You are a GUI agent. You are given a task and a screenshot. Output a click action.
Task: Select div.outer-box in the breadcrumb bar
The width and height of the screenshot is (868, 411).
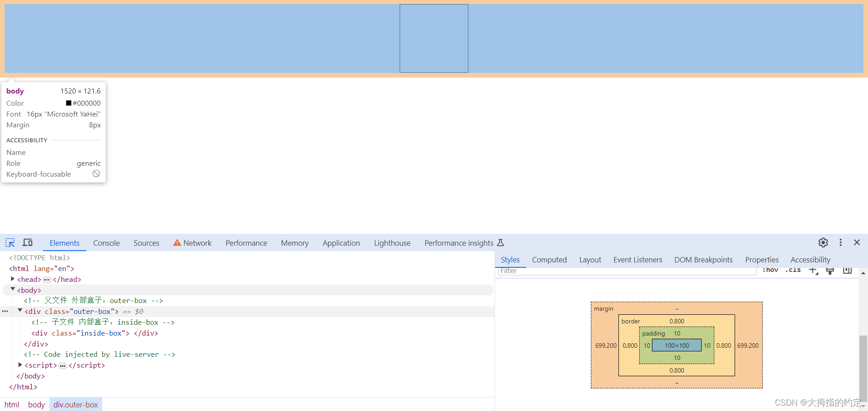pos(75,405)
